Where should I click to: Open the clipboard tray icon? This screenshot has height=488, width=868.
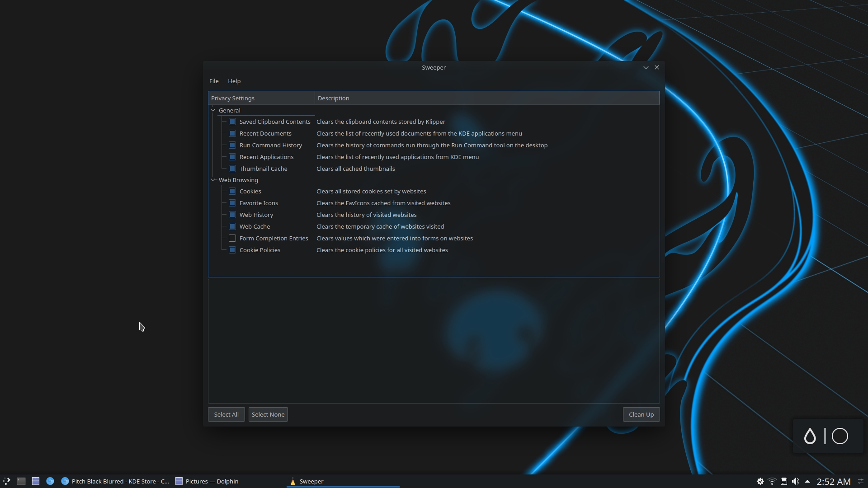(x=784, y=481)
